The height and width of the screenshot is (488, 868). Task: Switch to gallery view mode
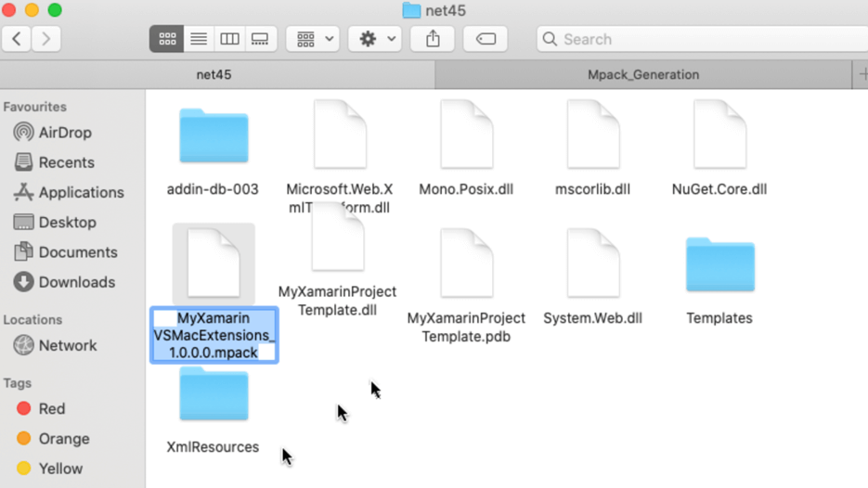point(260,39)
